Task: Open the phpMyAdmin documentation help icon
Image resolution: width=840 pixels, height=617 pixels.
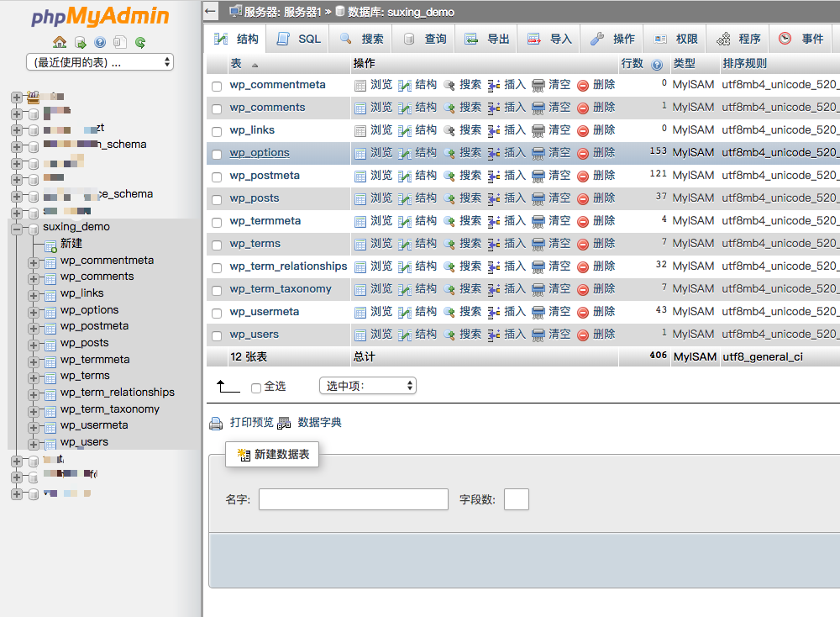Action: (x=100, y=42)
